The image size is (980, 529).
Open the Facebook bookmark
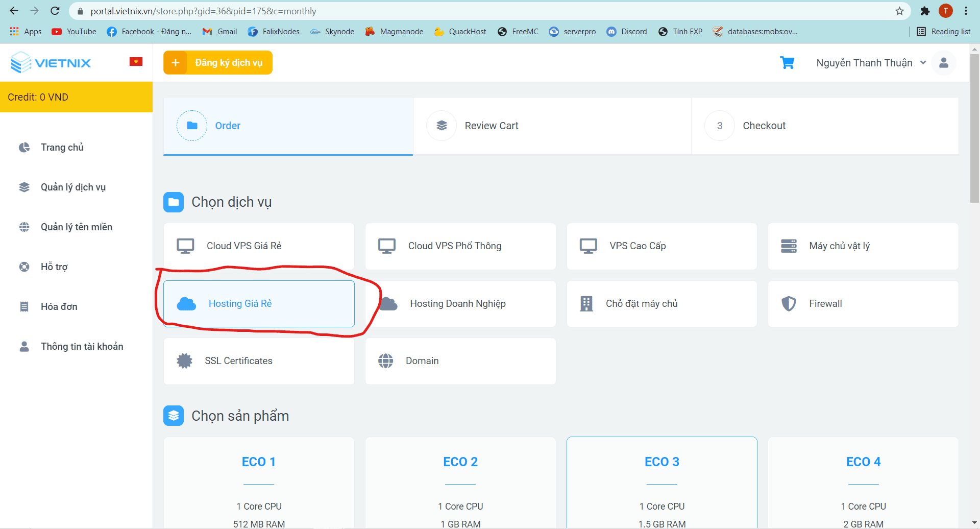point(149,32)
